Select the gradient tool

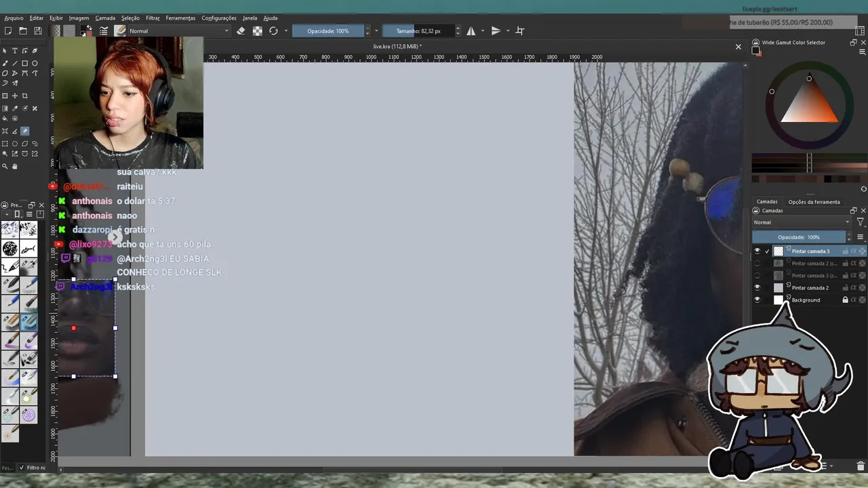click(5, 108)
